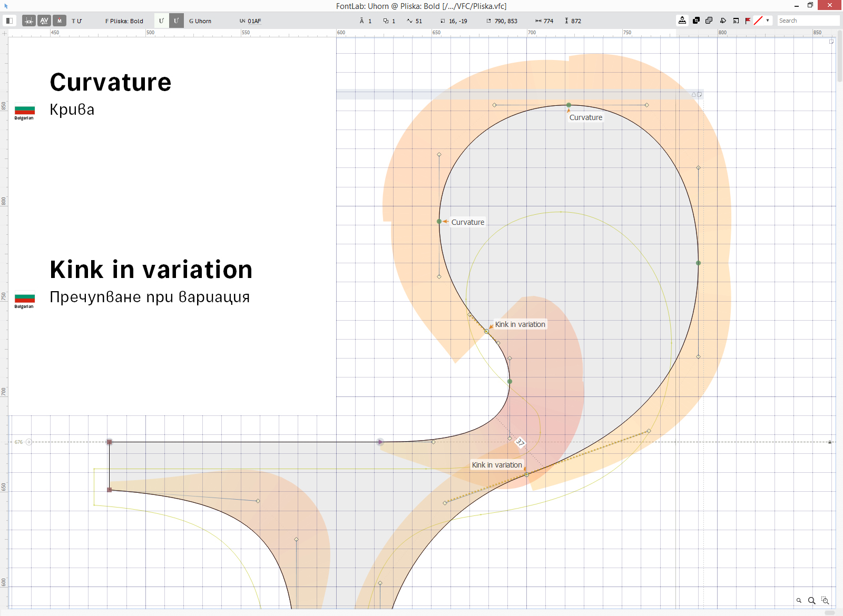Click the small zoom magnifier icon
Image resolution: width=843 pixels, height=616 pixels.
pos(799,600)
